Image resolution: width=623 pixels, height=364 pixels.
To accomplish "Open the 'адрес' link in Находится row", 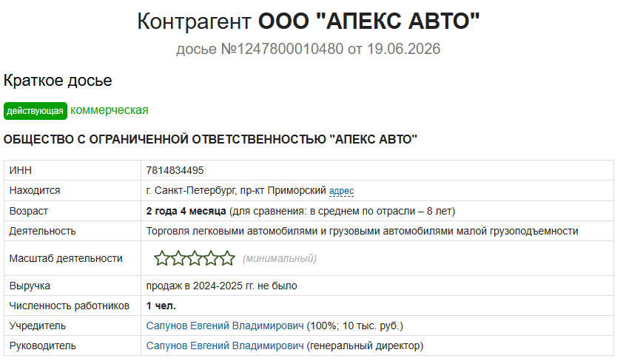I will 341,191.
